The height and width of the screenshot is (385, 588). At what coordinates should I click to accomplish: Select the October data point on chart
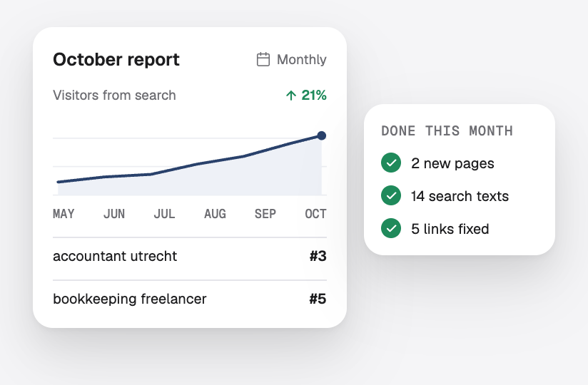click(321, 135)
